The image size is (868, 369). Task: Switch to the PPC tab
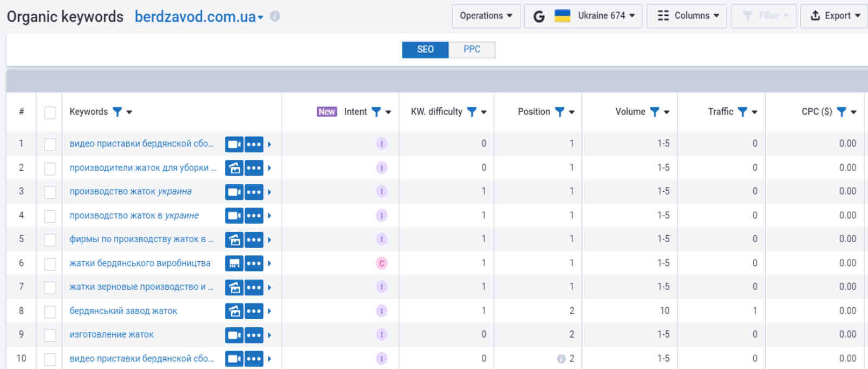point(472,49)
